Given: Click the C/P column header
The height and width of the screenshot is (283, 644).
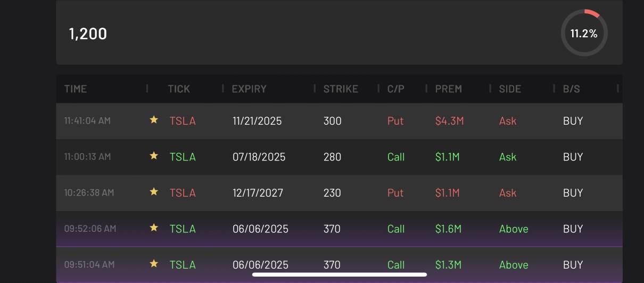Looking at the screenshot, I should (x=395, y=89).
